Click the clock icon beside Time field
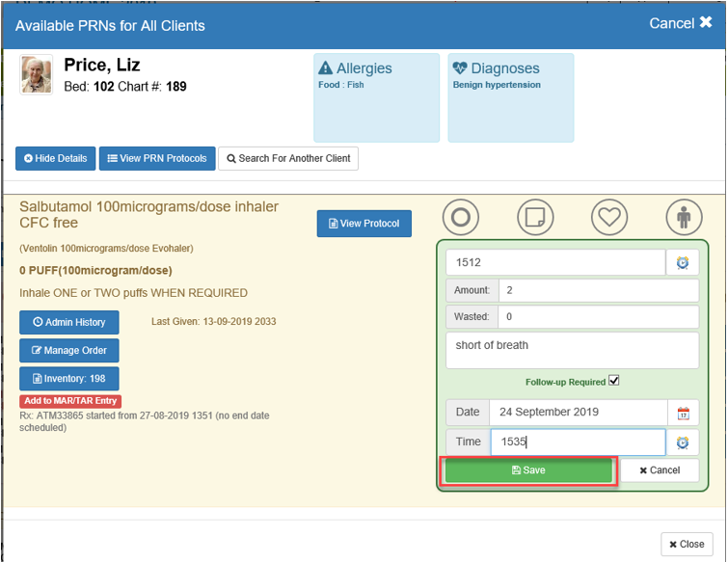This screenshot has height=562, width=728. [x=683, y=442]
